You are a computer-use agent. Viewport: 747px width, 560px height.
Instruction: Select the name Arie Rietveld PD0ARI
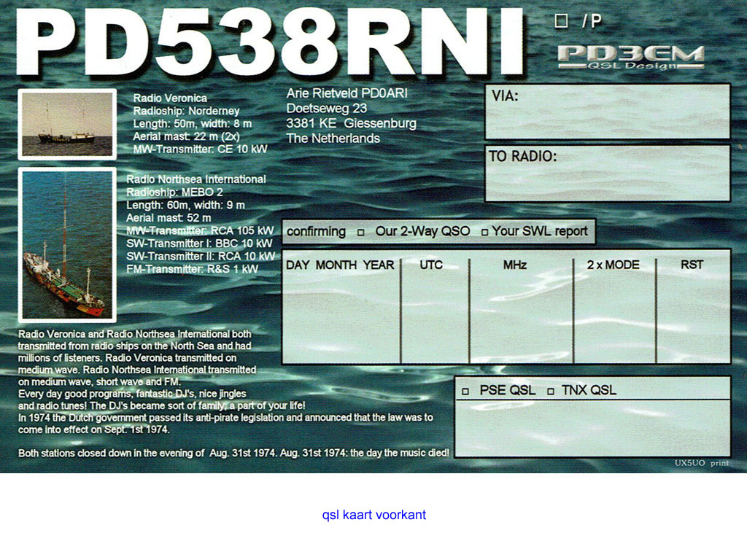pyautogui.click(x=347, y=93)
